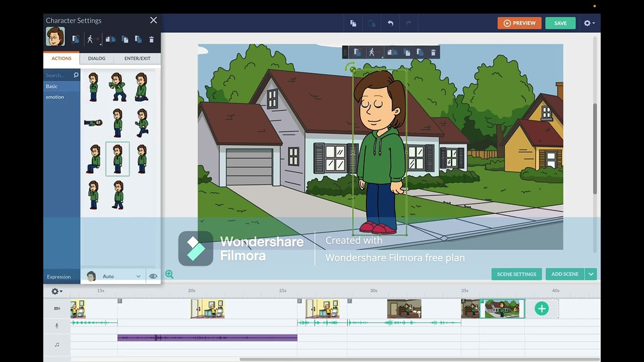Image resolution: width=644 pixels, height=362 pixels.
Task: Click the bring forward icon in Character Settings
Action: [125, 40]
